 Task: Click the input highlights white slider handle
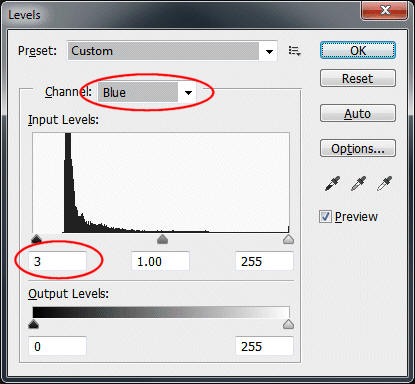pos(288,239)
